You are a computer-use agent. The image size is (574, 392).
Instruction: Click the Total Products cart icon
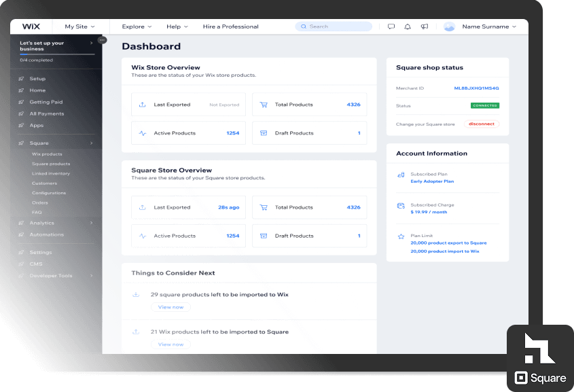tap(265, 104)
